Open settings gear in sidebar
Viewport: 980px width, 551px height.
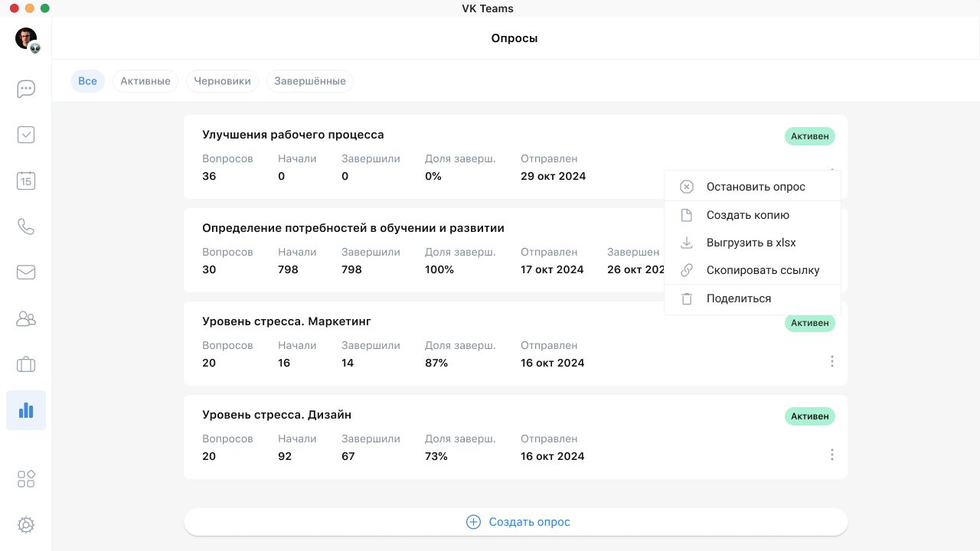pos(26,525)
